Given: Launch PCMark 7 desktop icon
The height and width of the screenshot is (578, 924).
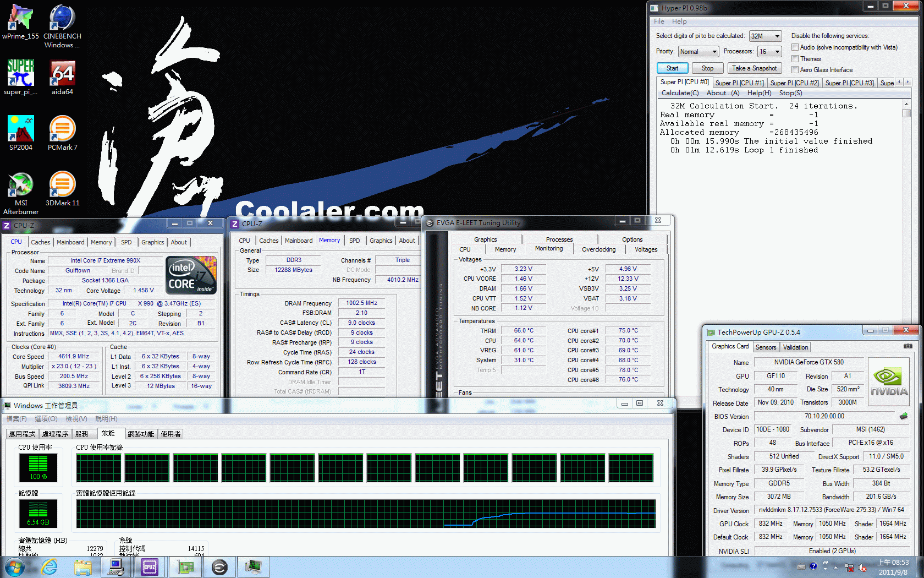Looking at the screenshot, I should coord(62,133).
